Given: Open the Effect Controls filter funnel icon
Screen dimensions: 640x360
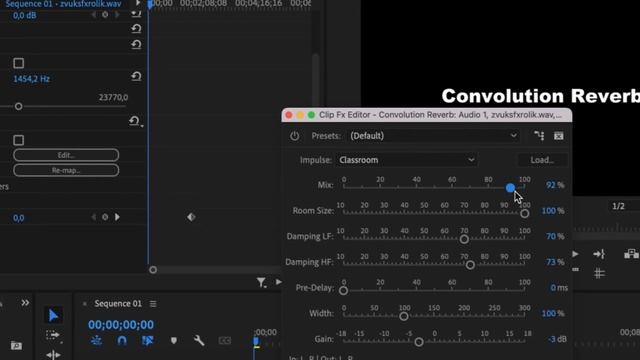Looking at the screenshot, I should coord(261,282).
